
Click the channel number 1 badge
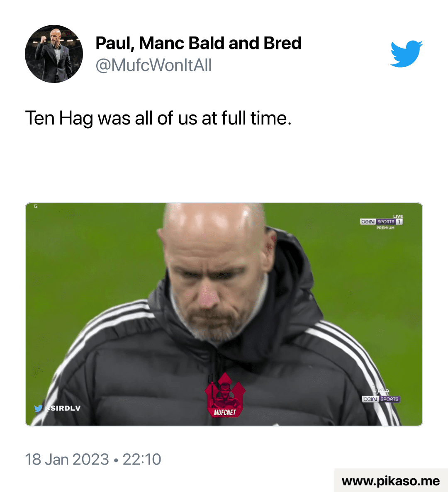pos(399,222)
